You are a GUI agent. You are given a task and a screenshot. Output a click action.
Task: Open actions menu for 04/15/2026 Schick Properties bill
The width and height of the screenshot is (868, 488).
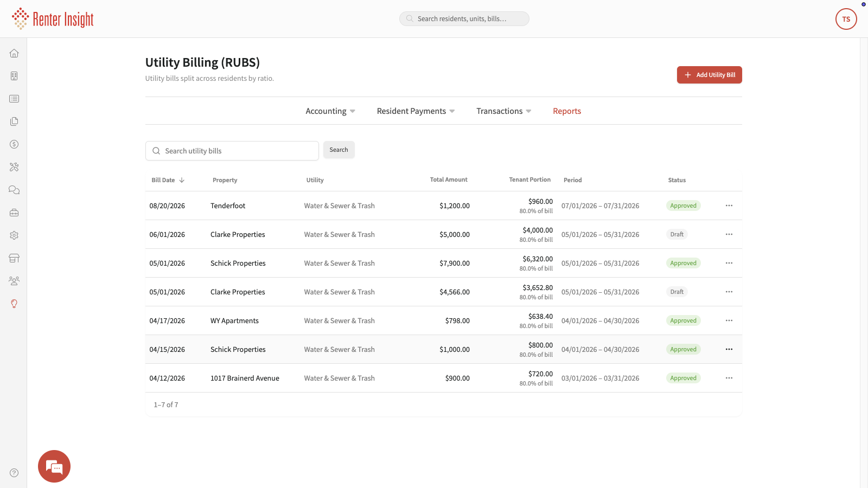(729, 349)
